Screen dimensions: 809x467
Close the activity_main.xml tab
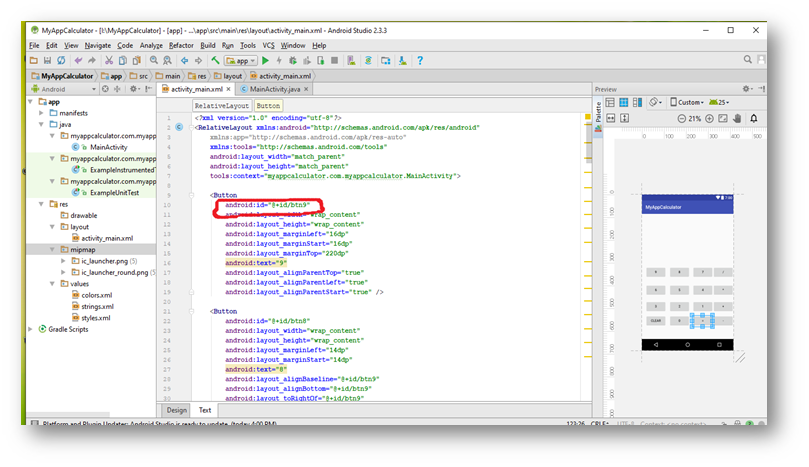point(229,89)
